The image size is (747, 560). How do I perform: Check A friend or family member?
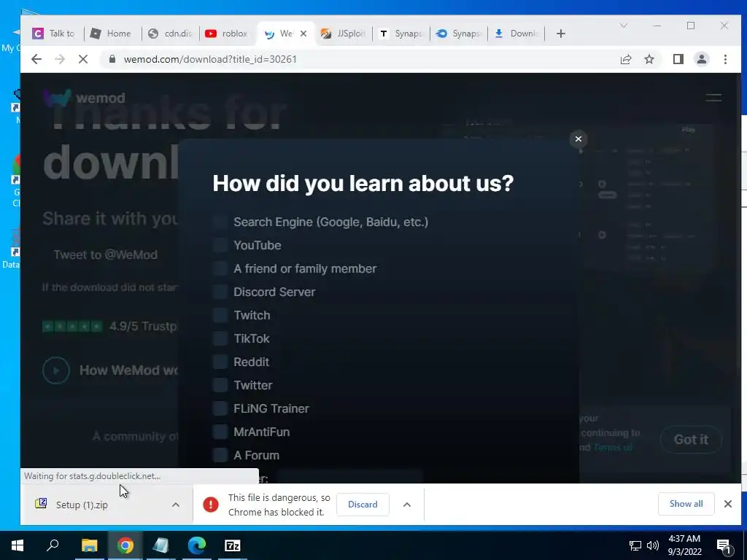(x=220, y=268)
